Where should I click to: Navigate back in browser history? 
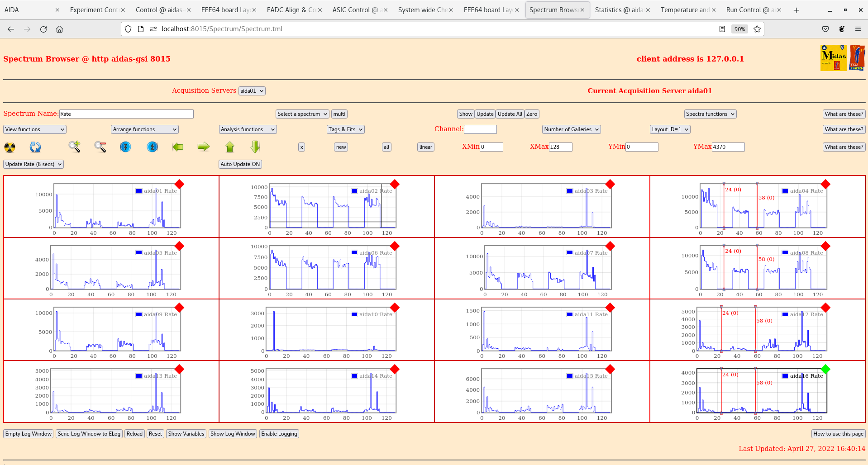pos(11,29)
